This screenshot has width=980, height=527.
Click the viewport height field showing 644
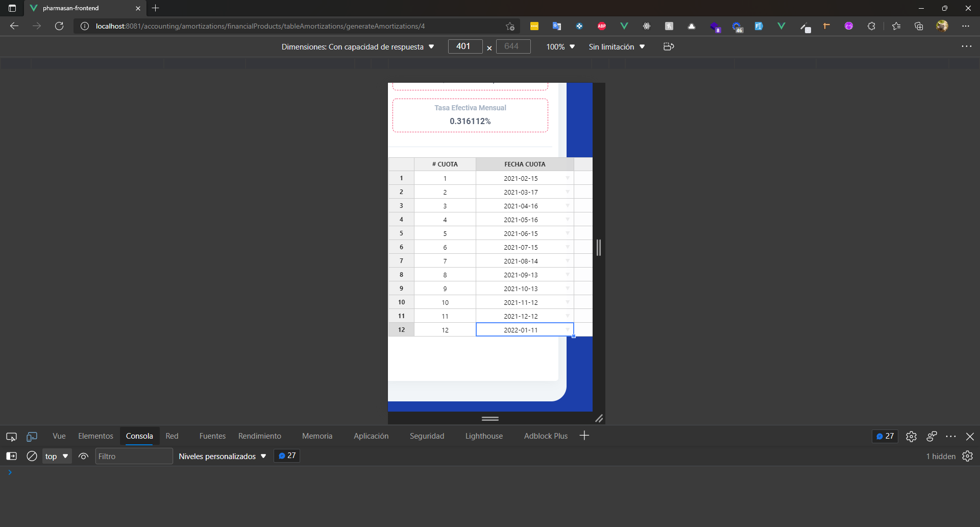(x=513, y=46)
